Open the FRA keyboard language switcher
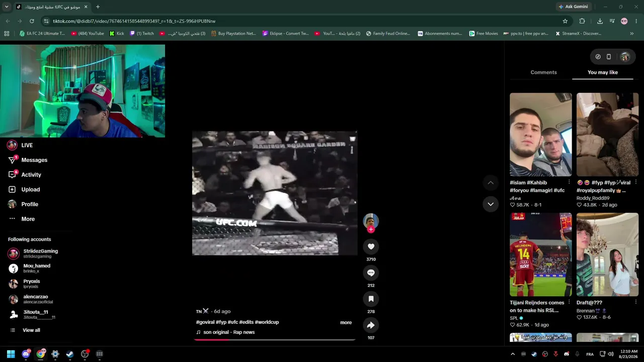The image size is (644, 362). point(590,354)
